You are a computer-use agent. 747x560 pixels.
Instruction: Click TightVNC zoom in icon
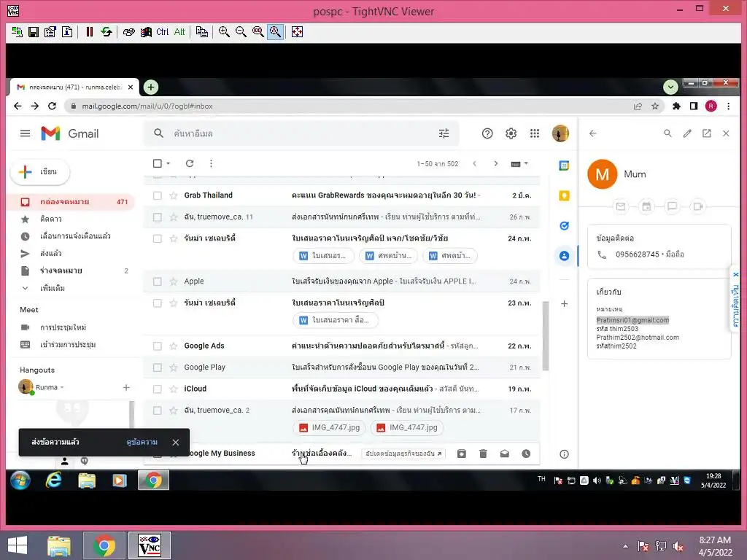point(224,32)
